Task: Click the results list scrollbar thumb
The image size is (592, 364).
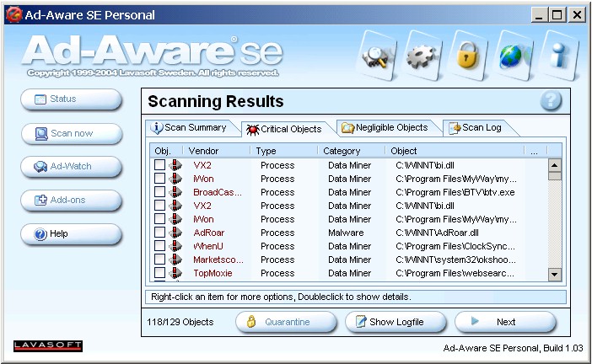Action: click(554, 176)
